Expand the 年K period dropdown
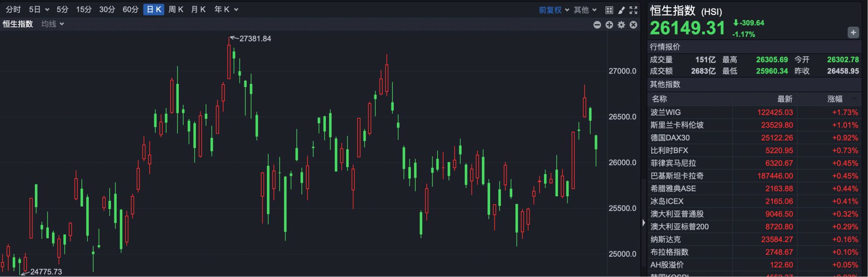The width and height of the screenshot is (868, 277). click(x=226, y=10)
